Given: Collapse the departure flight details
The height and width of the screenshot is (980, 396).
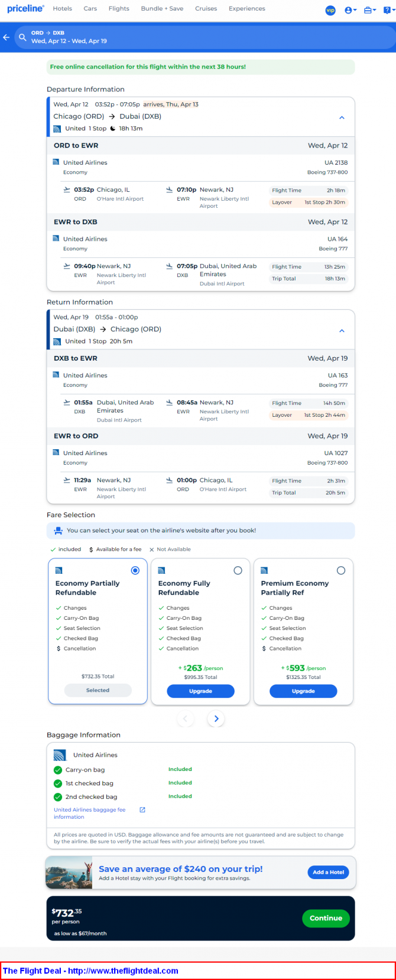Looking at the screenshot, I should click(x=342, y=117).
